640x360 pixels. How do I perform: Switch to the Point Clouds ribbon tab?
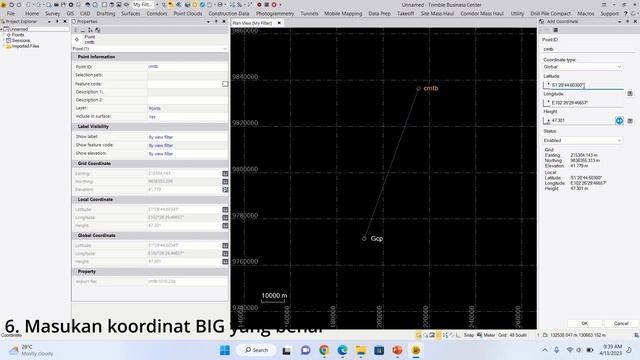pyautogui.click(x=188, y=13)
